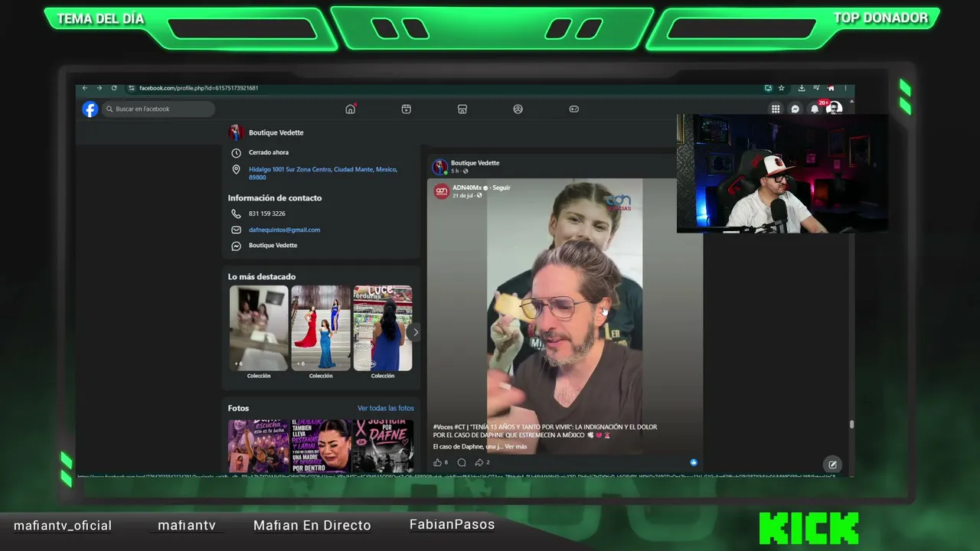Open the Justicia por Dafne photo
Viewport: 980px width, 551px height.
click(x=384, y=445)
